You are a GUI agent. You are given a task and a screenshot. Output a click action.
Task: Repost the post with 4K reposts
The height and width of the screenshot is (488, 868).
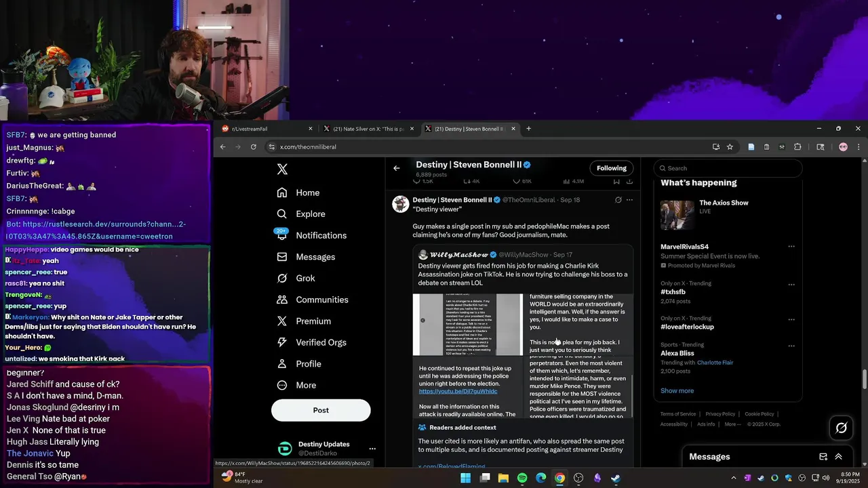(x=471, y=182)
